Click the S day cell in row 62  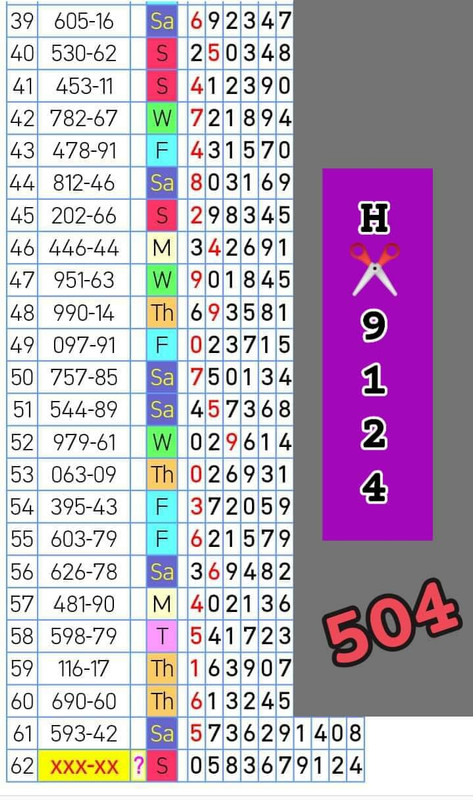click(162, 766)
